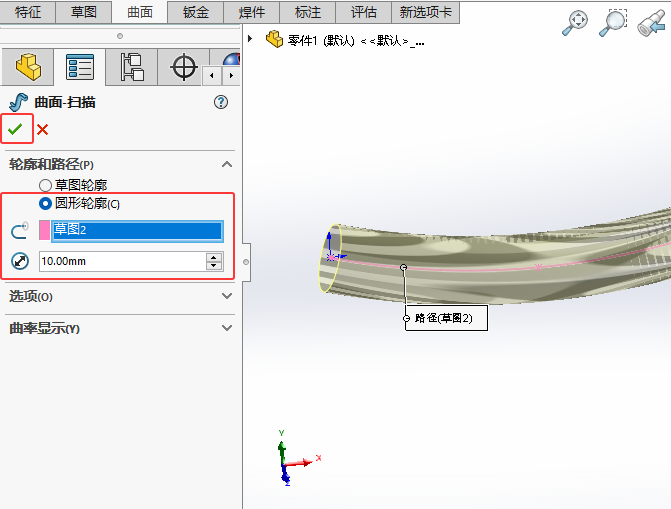The image size is (671, 509).
Task: Click the yellow circular profile preview
Action: [x=330, y=258]
